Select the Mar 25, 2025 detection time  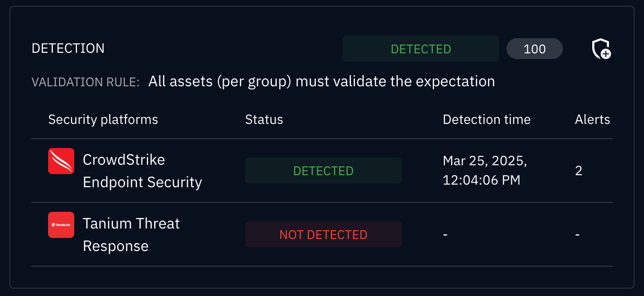click(x=485, y=170)
